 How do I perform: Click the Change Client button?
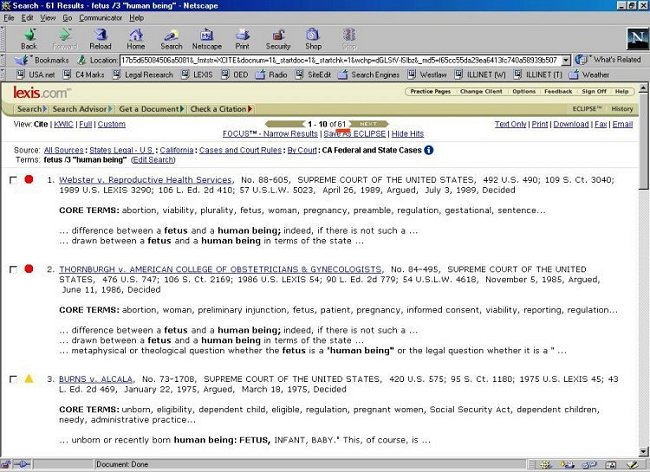click(481, 91)
